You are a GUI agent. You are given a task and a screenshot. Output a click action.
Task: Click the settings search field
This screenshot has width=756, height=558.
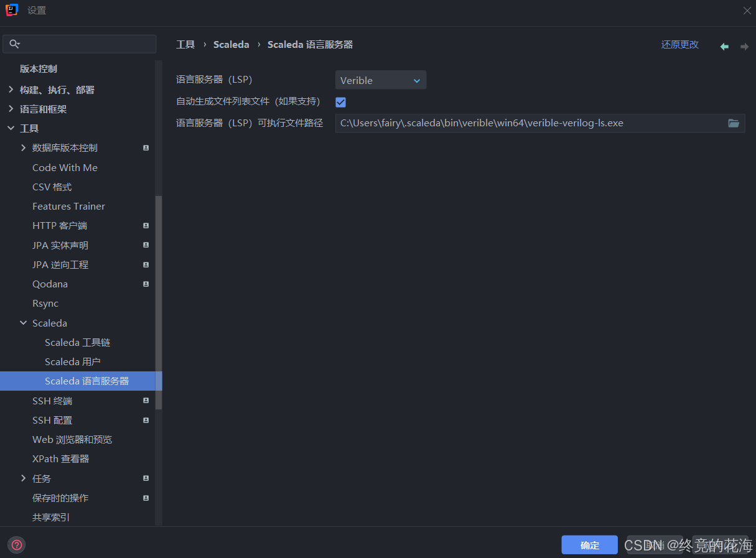click(80, 44)
